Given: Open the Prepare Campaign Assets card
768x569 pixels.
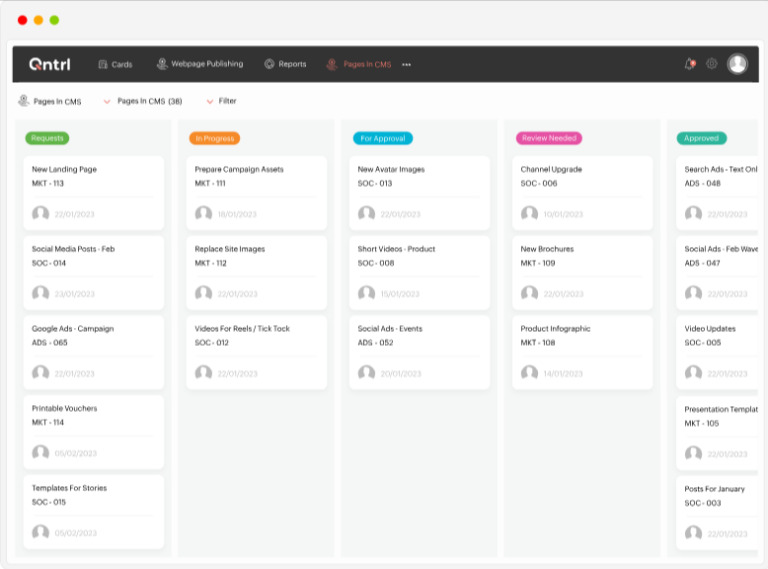Looking at the screenshot, I should (257, 193).
